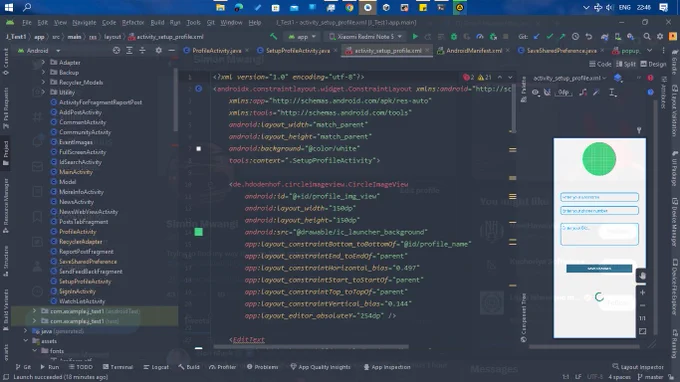
Task: Open Terminal tool window
Action: click(x=118, y=367)
